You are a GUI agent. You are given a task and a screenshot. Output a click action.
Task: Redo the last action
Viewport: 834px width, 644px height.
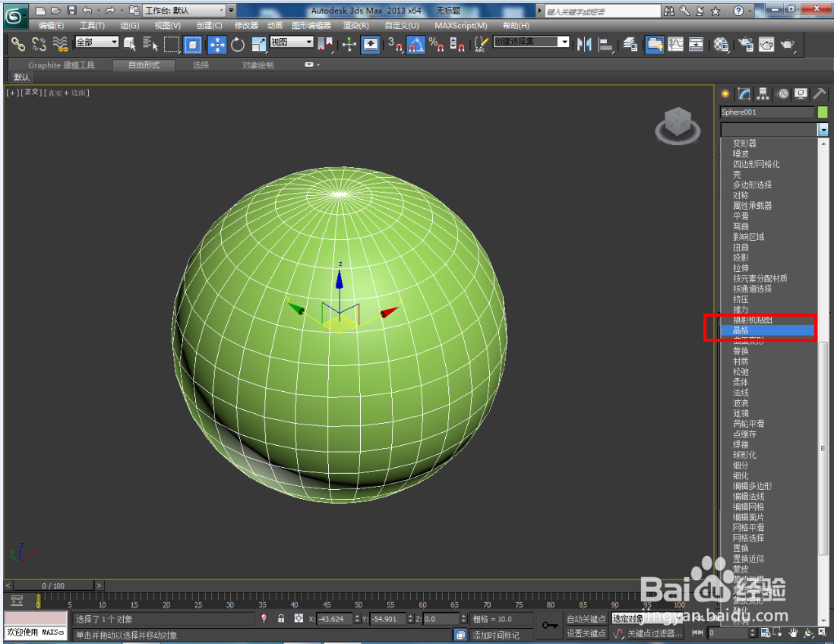click(x=109, y=10)
